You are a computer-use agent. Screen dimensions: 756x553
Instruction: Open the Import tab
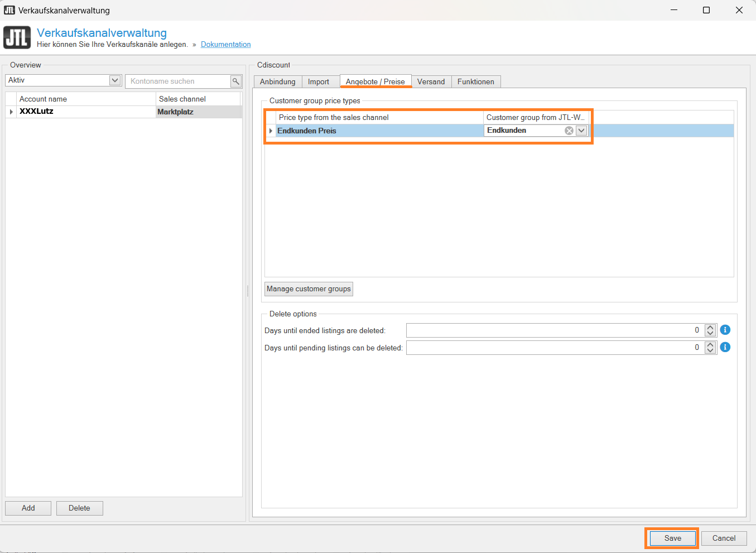point(319,82)
